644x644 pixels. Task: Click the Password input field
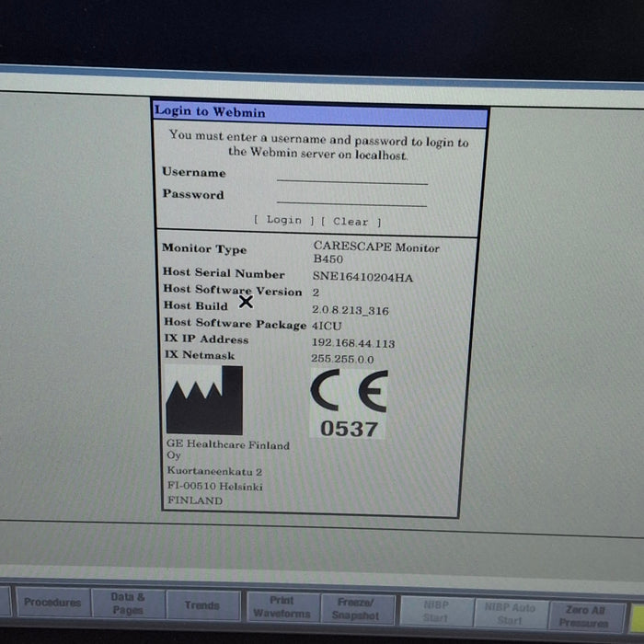(x=351, y=198)
